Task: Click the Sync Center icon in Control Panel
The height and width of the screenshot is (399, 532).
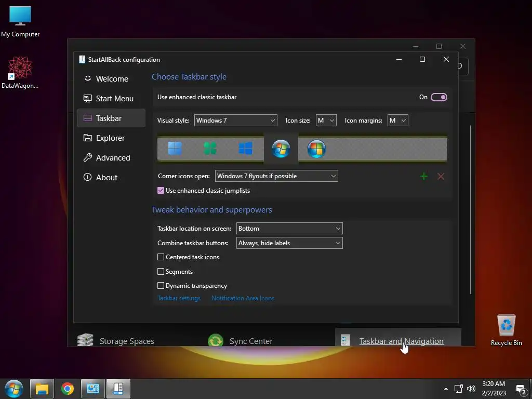Action: (216, 340)
